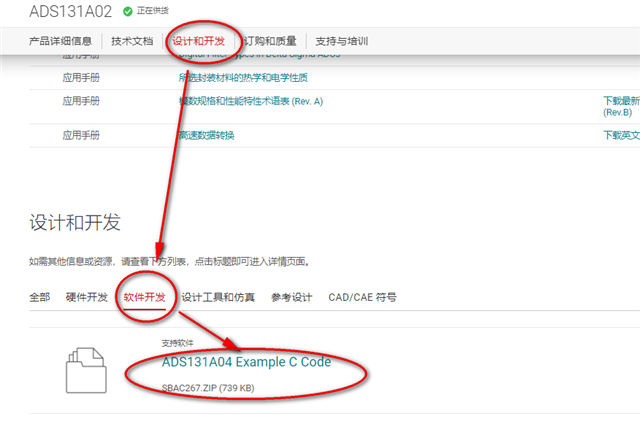Viewport: 640px width, 440px height.
Task: Open the 模数规格和性能特性术语表 (Rev. A) link
Action: (251, 101)
